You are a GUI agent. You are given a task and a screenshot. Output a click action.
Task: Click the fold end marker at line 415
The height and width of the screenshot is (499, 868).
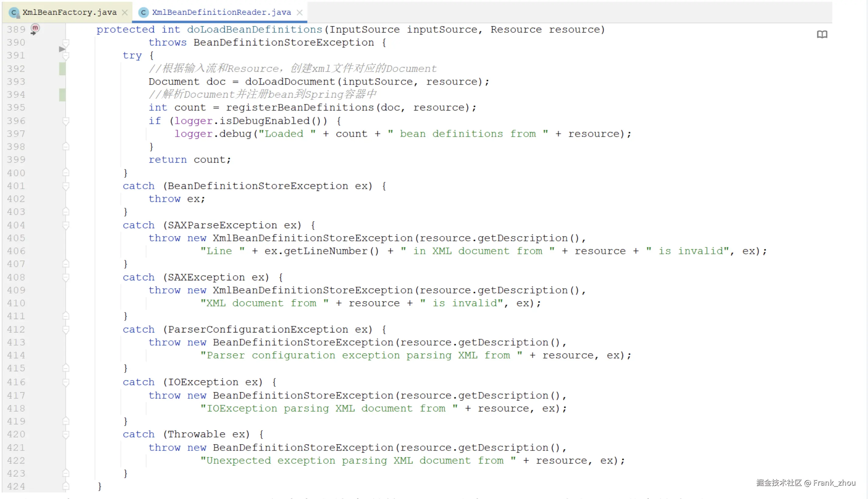[66, 368]
